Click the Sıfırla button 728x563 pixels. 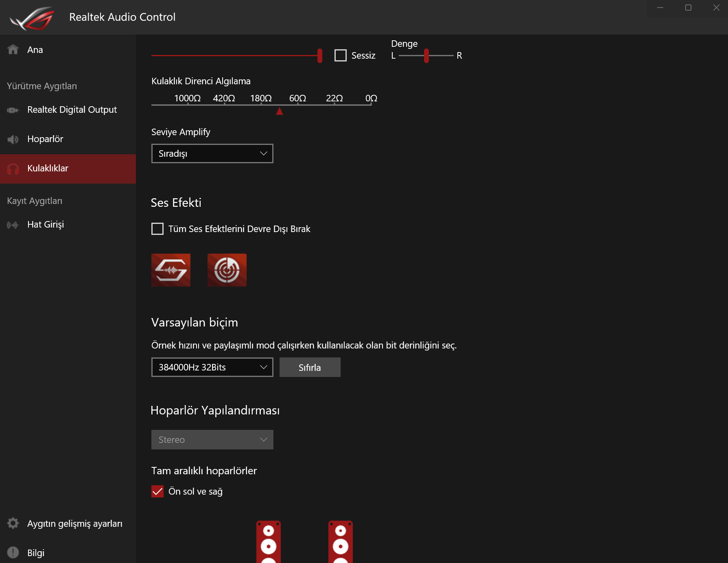(310, 367)
